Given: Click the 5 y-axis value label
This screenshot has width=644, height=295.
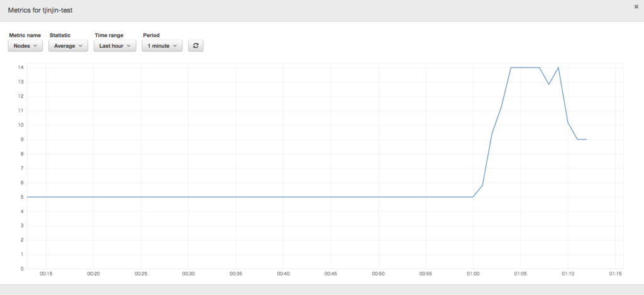Looking at the screenshot, I should [22, 197].
